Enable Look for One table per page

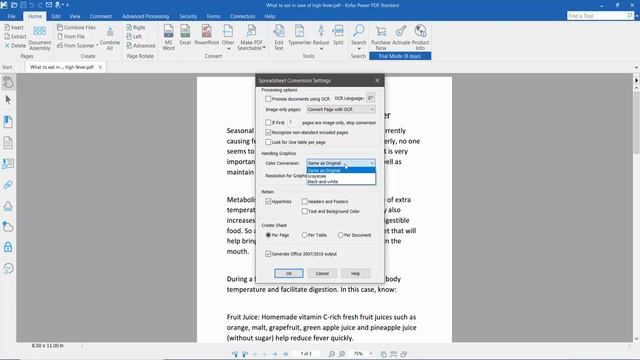pos(268,142)
